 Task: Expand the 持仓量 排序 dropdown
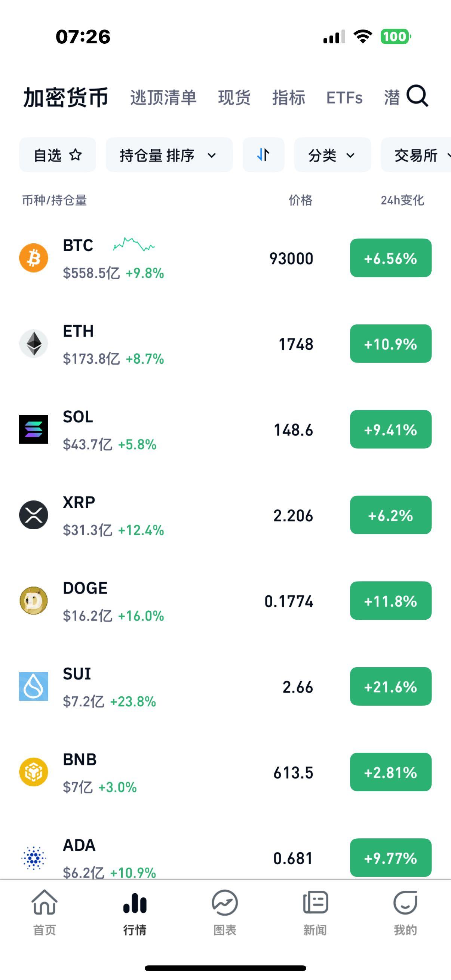pyautogui.click(x=169, y=155)
